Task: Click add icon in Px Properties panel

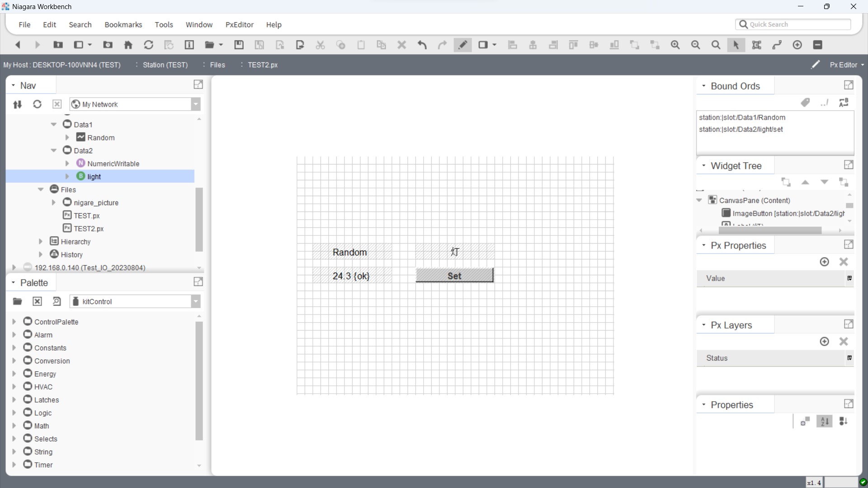Action: pos(824,262)
